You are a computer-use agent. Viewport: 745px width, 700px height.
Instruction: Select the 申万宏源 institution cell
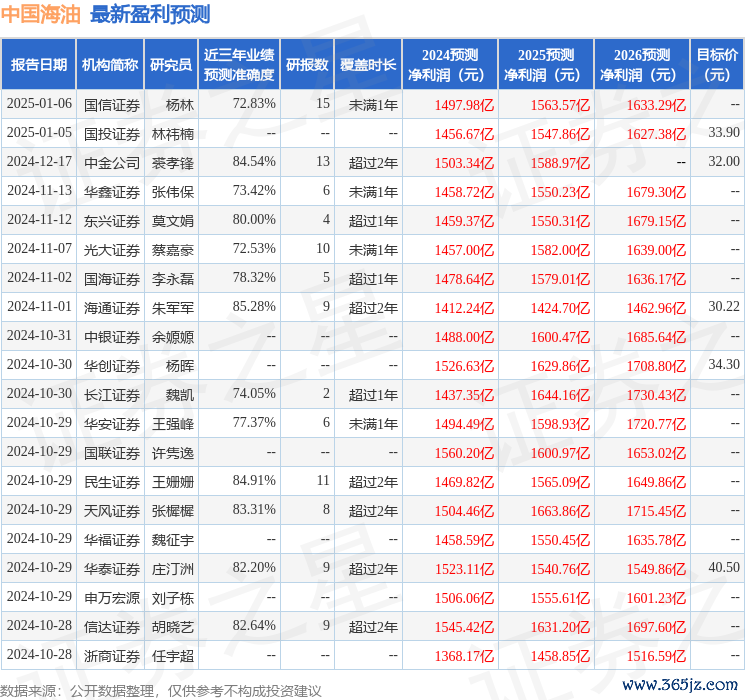coord(112,598)
